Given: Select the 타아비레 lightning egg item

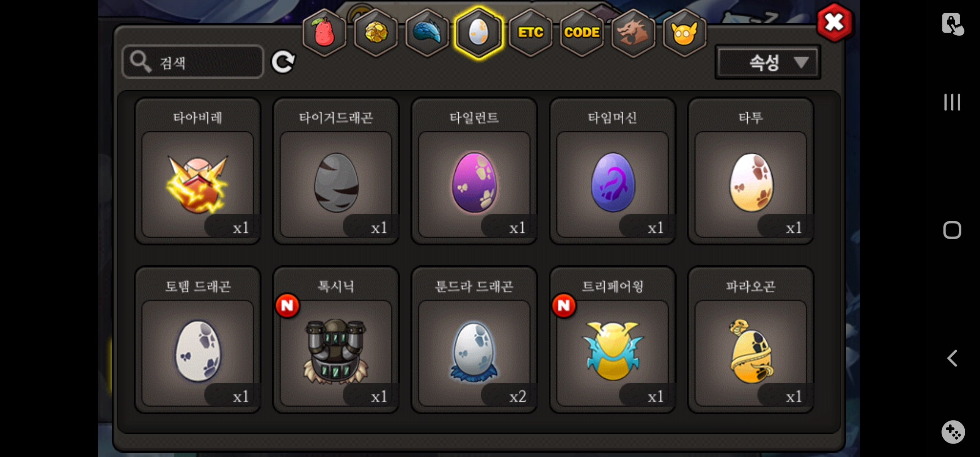Looking at the screenshot, I should click(198, 171).
